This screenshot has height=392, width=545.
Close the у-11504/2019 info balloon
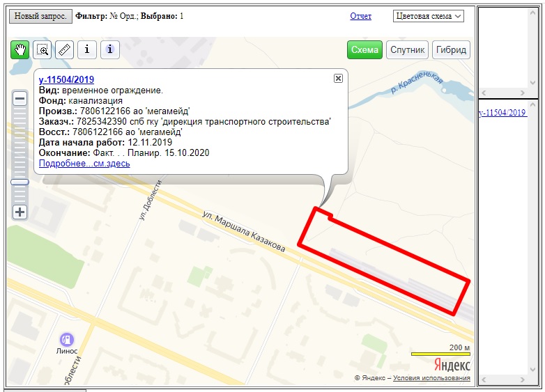point(338,79)
